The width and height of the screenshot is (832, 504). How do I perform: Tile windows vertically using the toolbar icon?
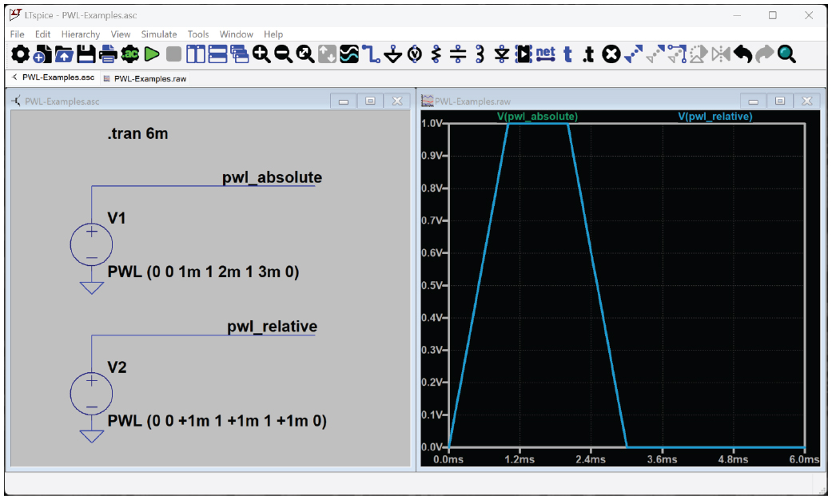[196, 54]
